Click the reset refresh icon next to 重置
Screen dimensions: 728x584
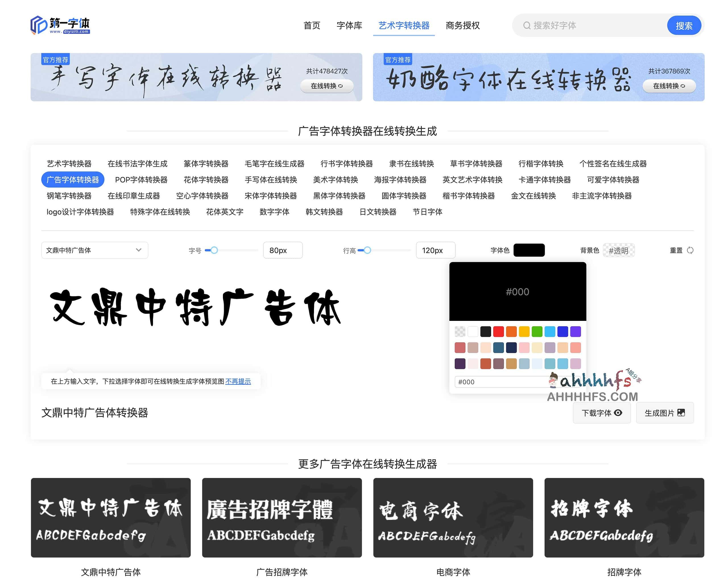click(x=690, y=250)
